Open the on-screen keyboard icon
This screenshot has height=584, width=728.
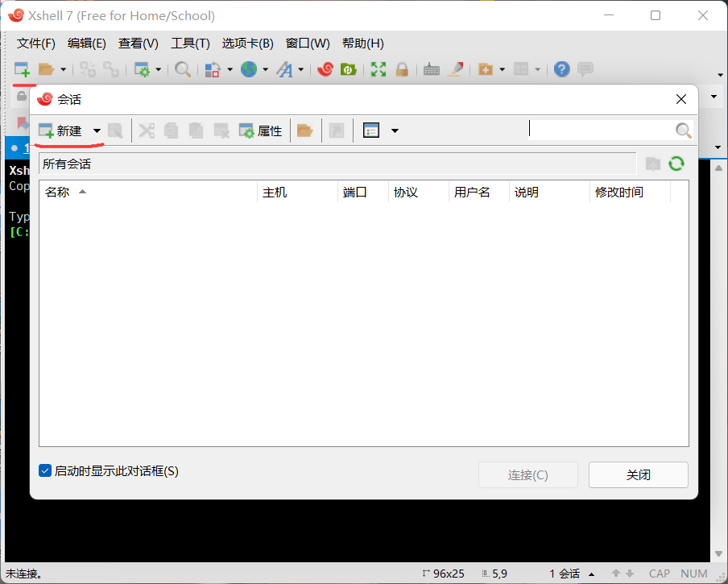click(431, 69)
